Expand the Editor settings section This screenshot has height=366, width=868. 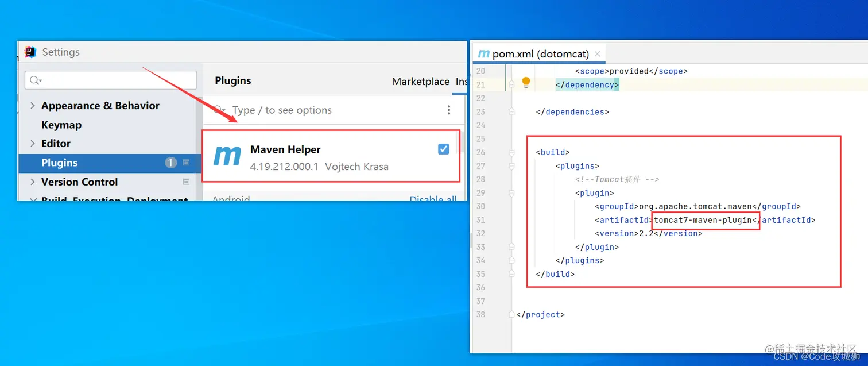(32, 144)
